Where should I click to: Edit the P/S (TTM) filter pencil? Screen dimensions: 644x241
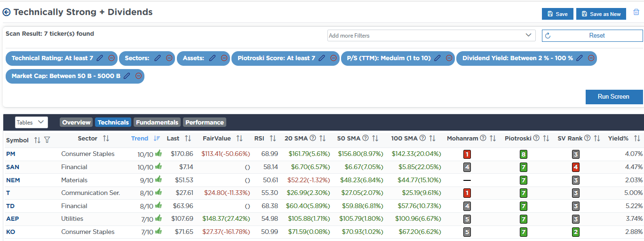[437, 58]
